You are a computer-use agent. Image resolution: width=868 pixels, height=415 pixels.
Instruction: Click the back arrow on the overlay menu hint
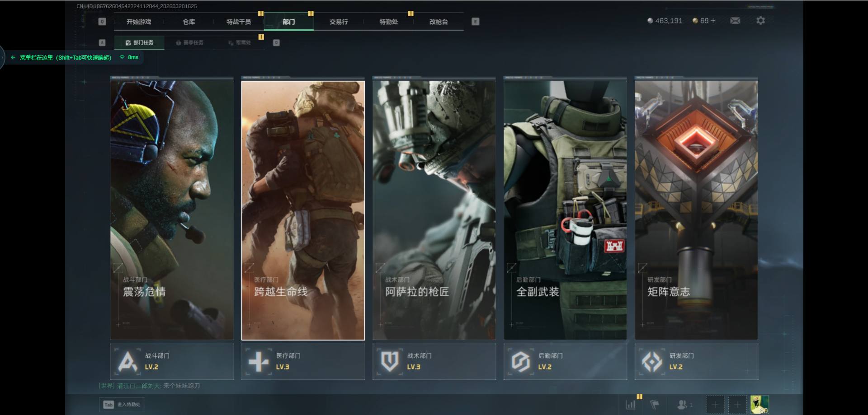tap(13, 57)
